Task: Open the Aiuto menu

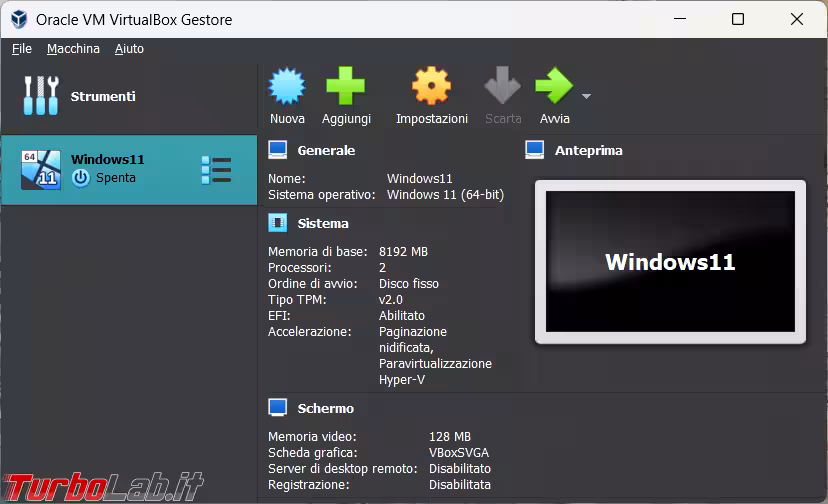Action: tap(129, 48)
